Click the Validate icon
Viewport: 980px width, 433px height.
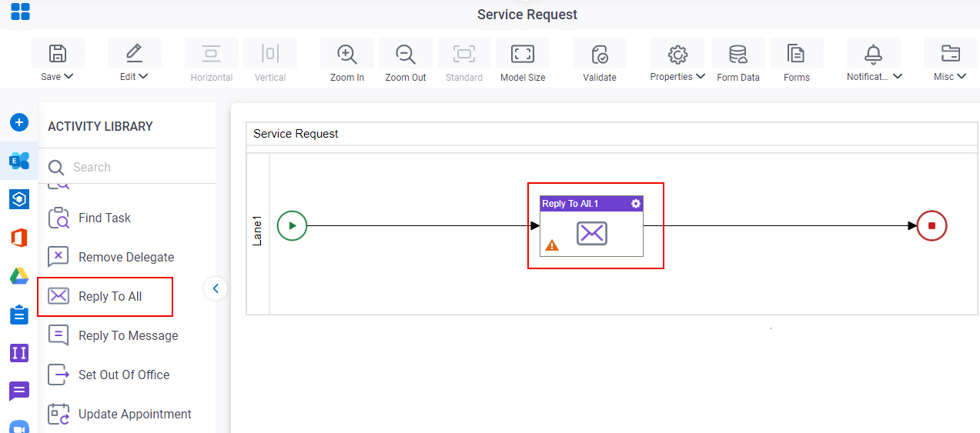[600, 54]
